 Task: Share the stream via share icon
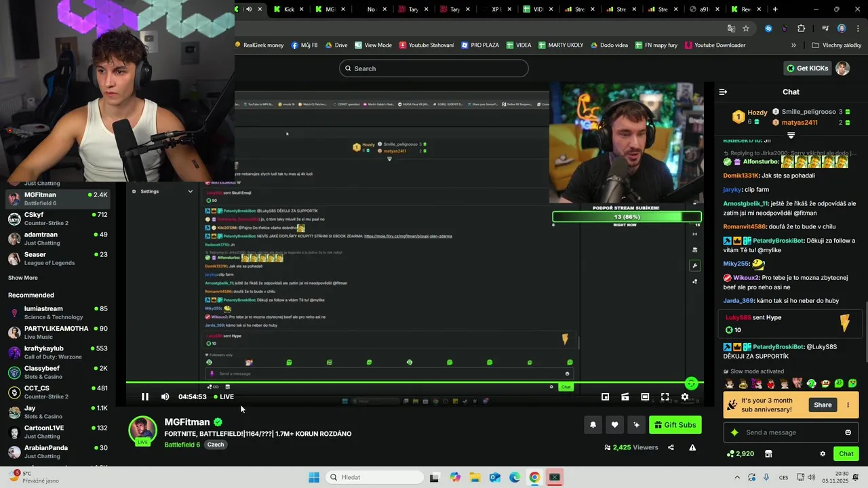pyautogui.click(x=671, y=447)
